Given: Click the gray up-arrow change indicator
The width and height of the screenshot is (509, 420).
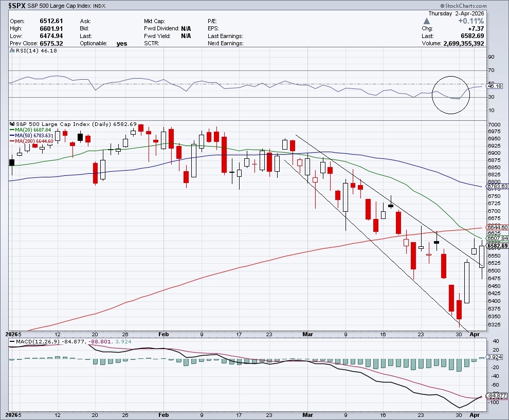Looking at the screenshot, I should point(426,21).
